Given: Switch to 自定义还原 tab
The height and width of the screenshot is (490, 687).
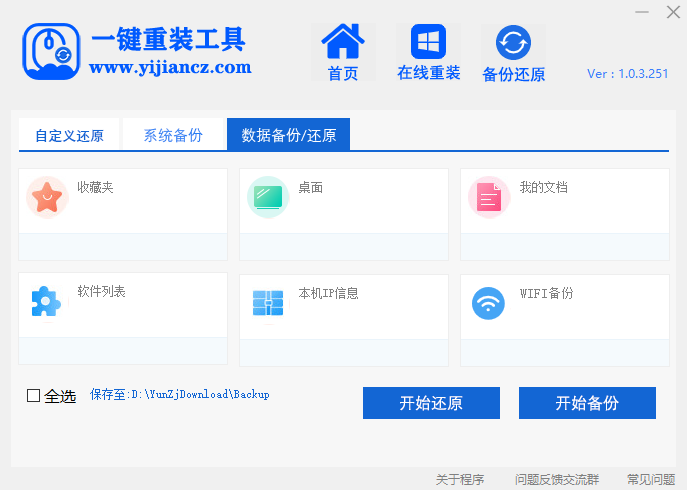Looking at the screenshot, I should [x=69, y=135].
